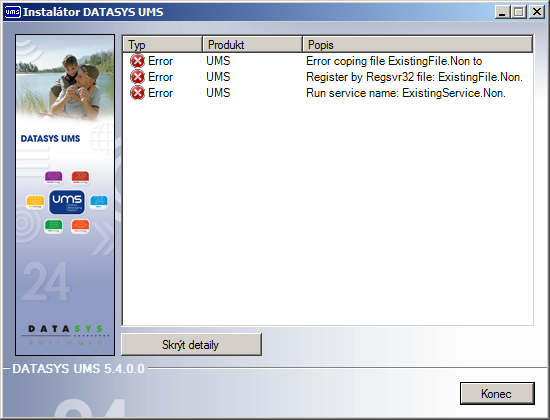The height and width of the screenshot is (420, 550).
Task: Click 'Error' type text in the Regsvr32 row
Action: click(160, 77)
